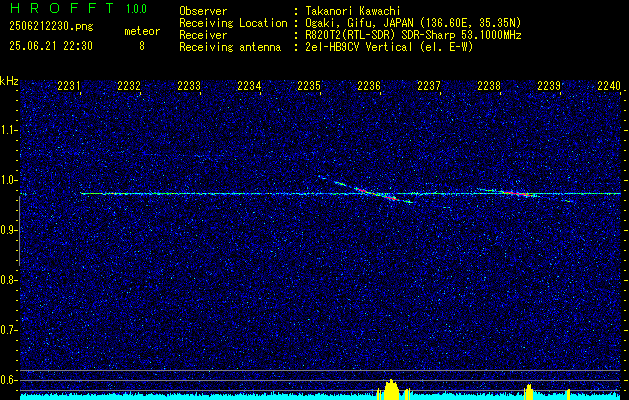Viewport: 629px width, 400px height.
Task: Click the 0.9 kHz axis label
Action: click(x=9, y=230)
